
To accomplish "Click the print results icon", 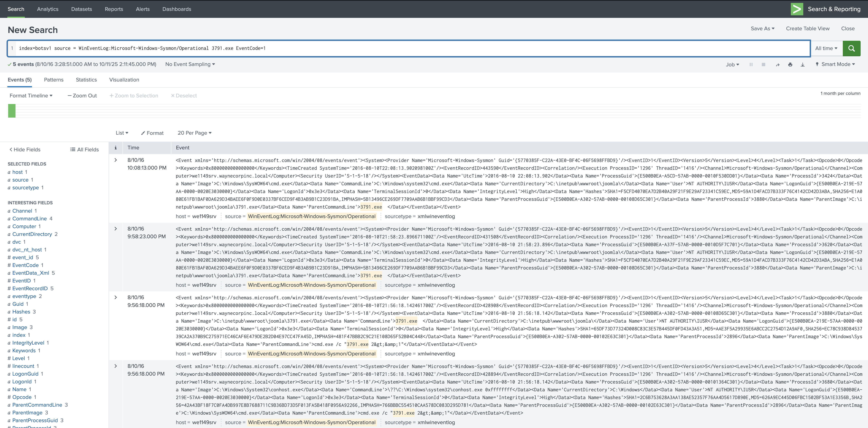I will 790,64.
